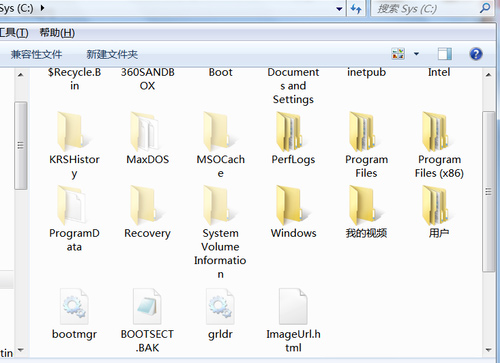Image resolution: width=500 pixels, height=363 pixels.
Task: Select the Program Files folder icon
Action: tap(365, 132)
